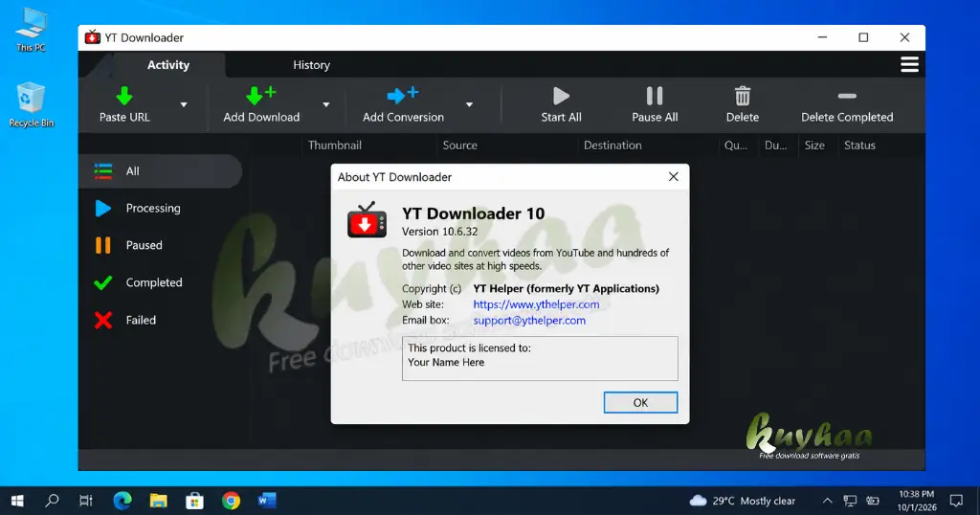
Task: Select the Recycle Bin desktop icon
Action: 31,105
